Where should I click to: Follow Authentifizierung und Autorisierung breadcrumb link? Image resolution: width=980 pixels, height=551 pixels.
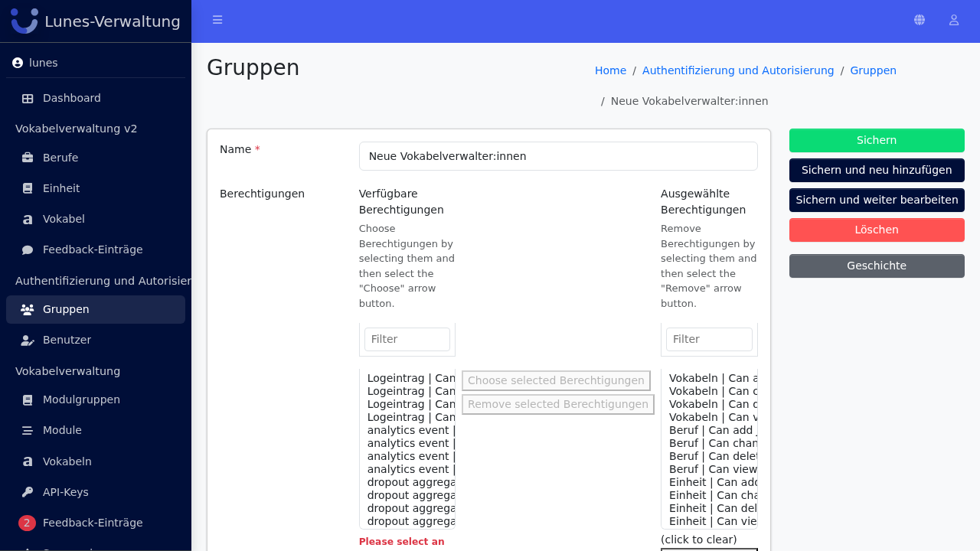coord(738,70)
